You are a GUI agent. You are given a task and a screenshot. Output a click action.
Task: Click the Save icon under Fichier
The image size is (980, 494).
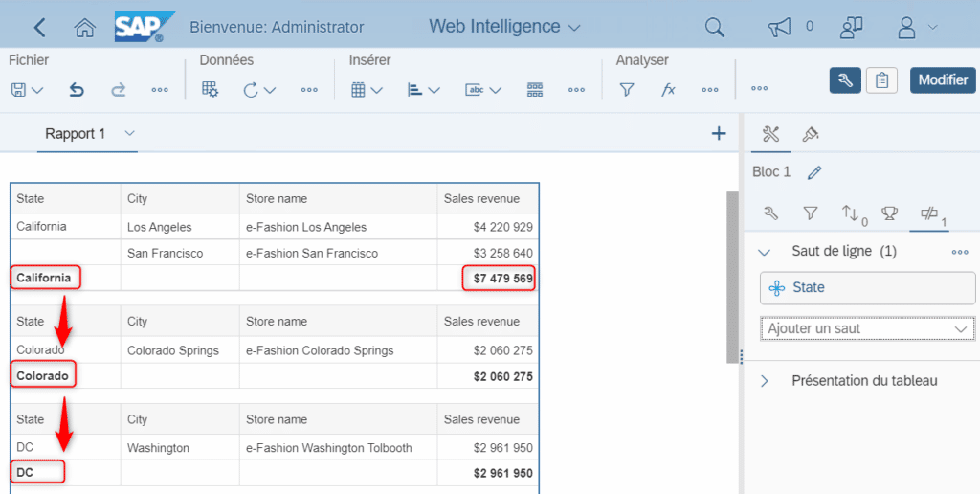pyautogui.click(x=18, y=90)
